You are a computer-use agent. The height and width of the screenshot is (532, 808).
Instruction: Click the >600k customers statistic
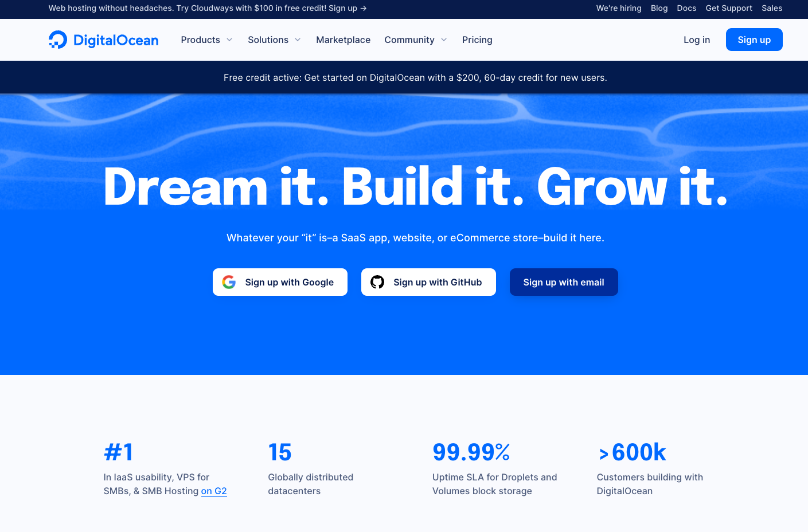point(632,452)
